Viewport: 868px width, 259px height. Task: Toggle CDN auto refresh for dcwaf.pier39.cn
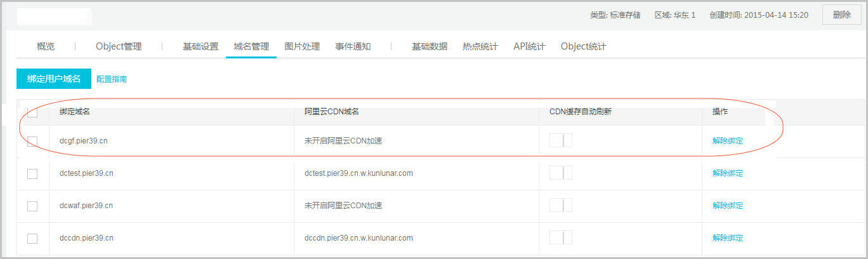coord(561,205)
